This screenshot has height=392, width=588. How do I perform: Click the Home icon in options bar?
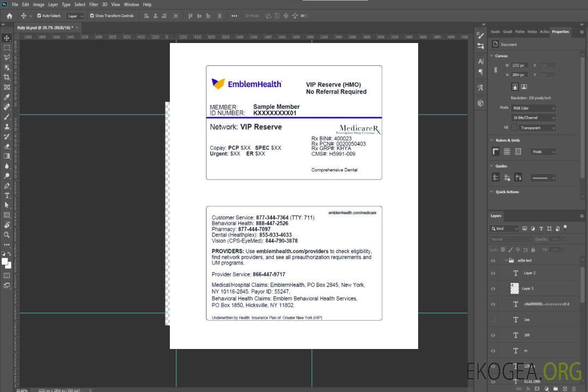point(9,16)
